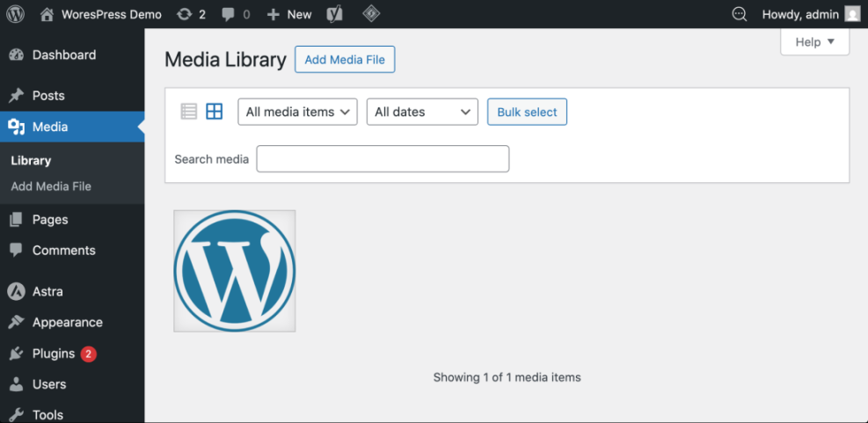Click the Media camera-note icon
This screenshot has width=868, height=423.
pyautogui.click(x=17, y=128)
